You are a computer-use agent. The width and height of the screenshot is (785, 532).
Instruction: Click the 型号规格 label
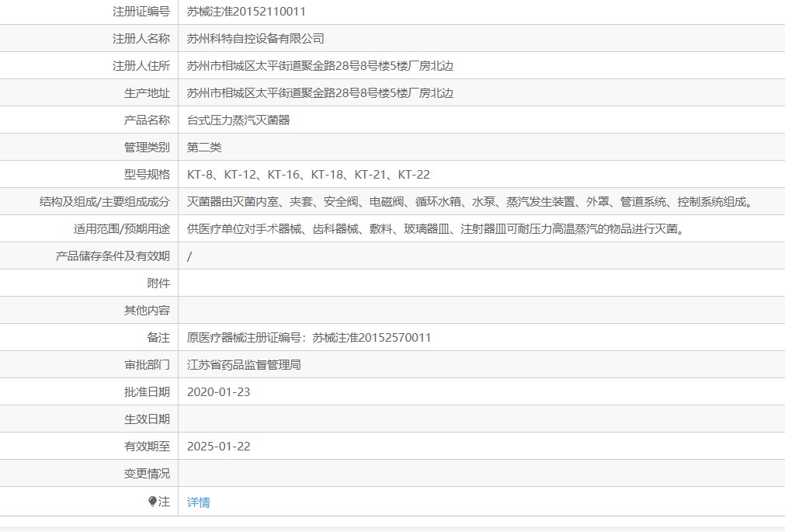(x=148, y=174)
